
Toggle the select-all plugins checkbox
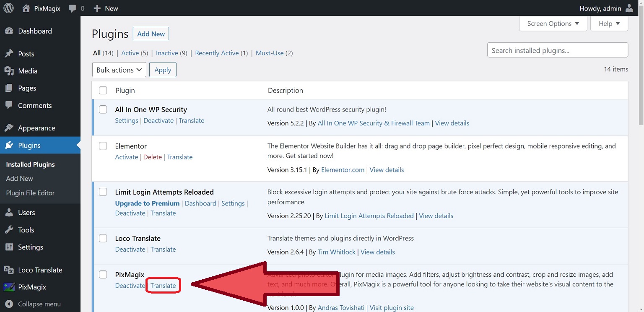[x=103, y=90]
